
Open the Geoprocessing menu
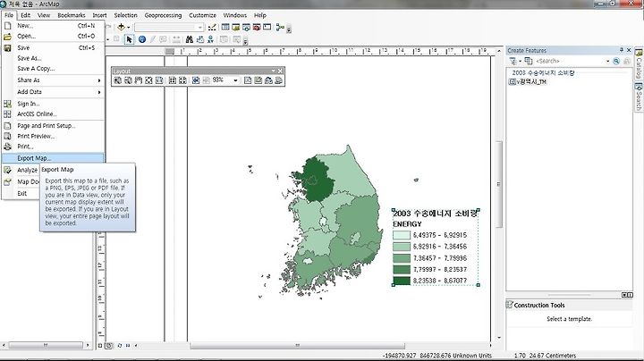pos(163,15)
